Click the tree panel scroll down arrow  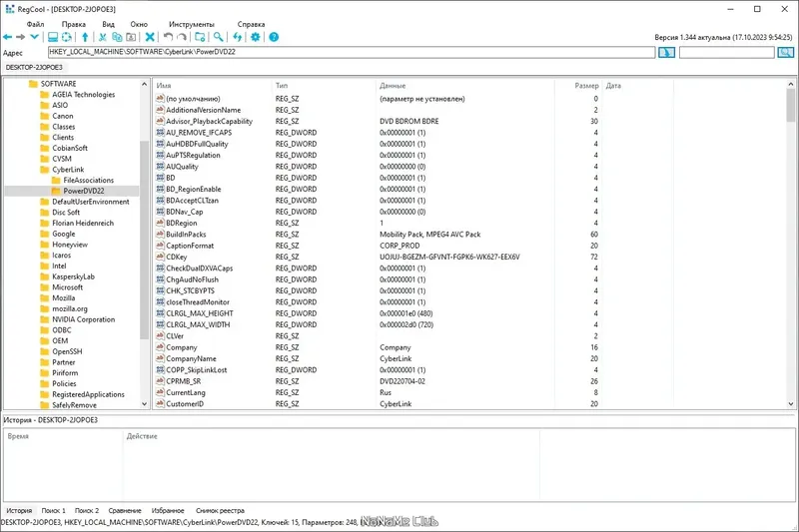point(144,403)
